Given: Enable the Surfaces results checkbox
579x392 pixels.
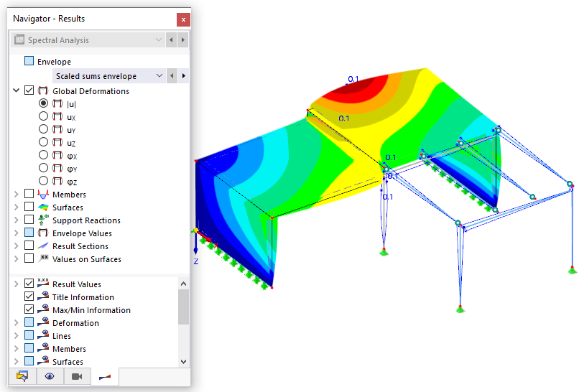Looking at the screenshot, I should click(x=29, y=207).
